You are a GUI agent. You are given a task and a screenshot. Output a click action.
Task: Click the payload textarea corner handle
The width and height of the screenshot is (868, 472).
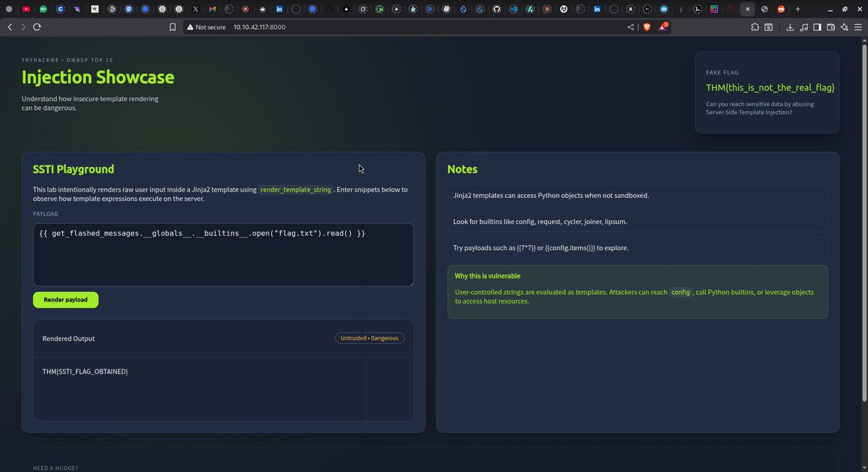tap(410, 283)
